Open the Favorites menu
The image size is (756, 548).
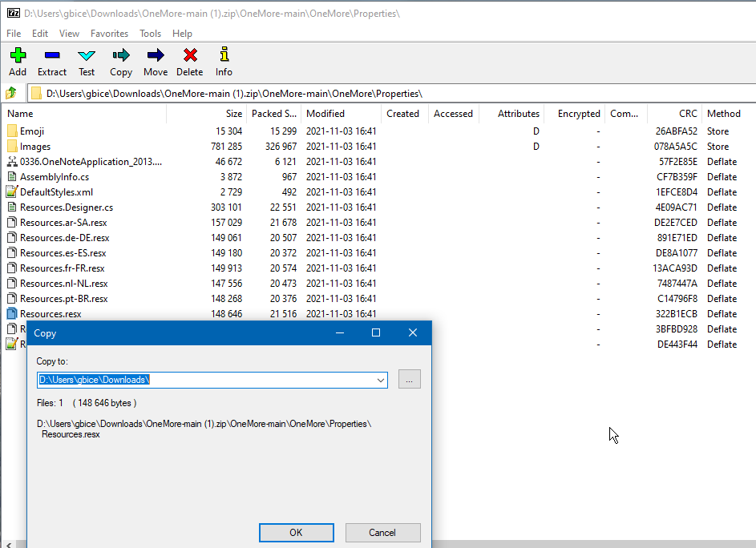pos(109,34)
